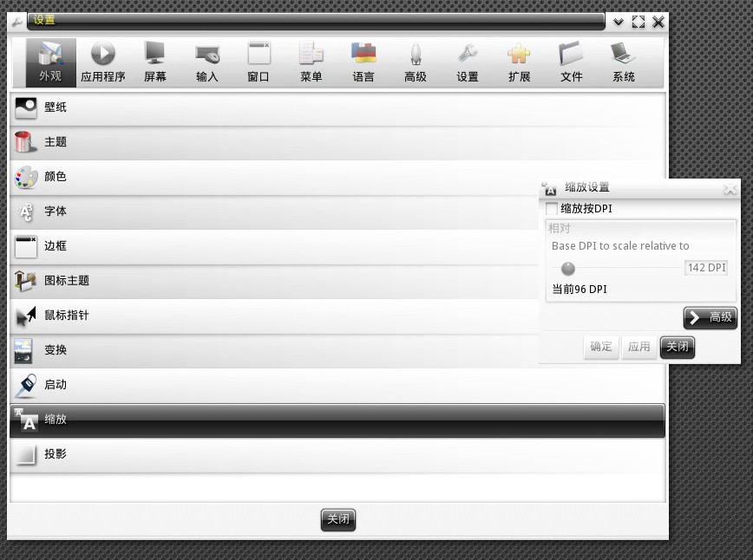Click 确定 in 缩放设置 dialog
The width and height of the screenshot is (753, 560).
point(601,347)
